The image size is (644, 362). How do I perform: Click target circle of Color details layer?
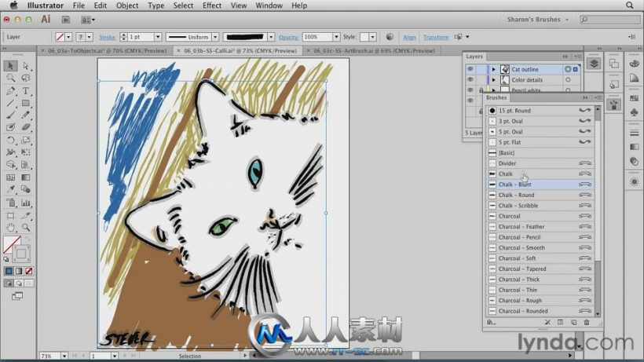tap(568, 79)
